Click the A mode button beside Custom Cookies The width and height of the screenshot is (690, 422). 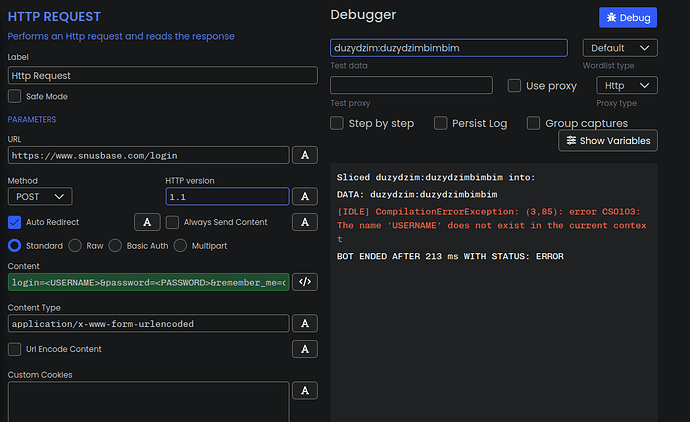point(305,390)
